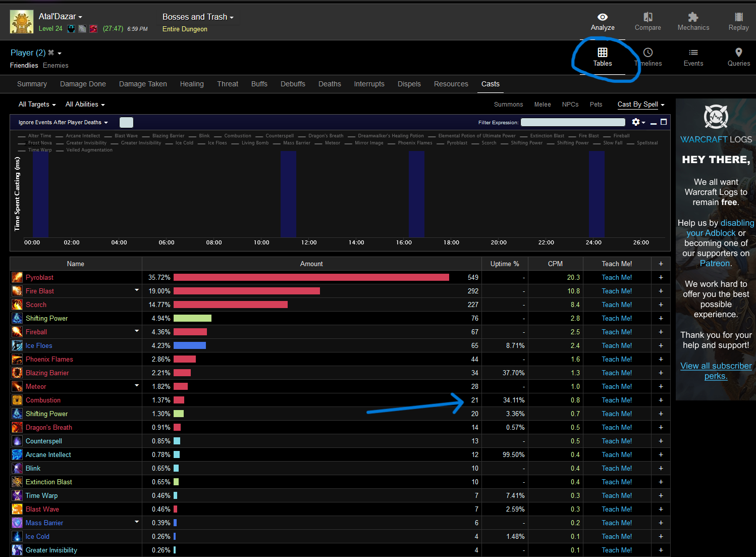Click Teach Me! link for Pyroblast
Image resolution: width=756 pixels, height=557 pixels.
pos(617,277)
